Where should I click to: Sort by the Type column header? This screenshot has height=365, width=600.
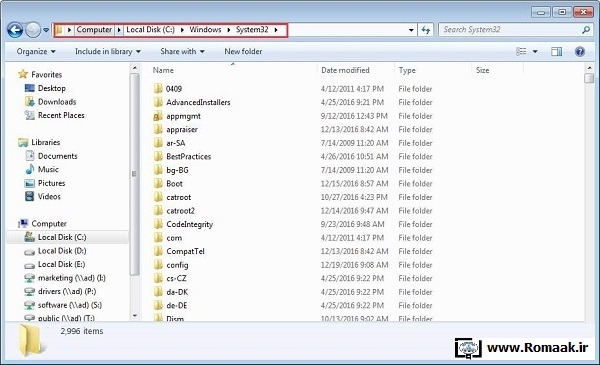407,70
